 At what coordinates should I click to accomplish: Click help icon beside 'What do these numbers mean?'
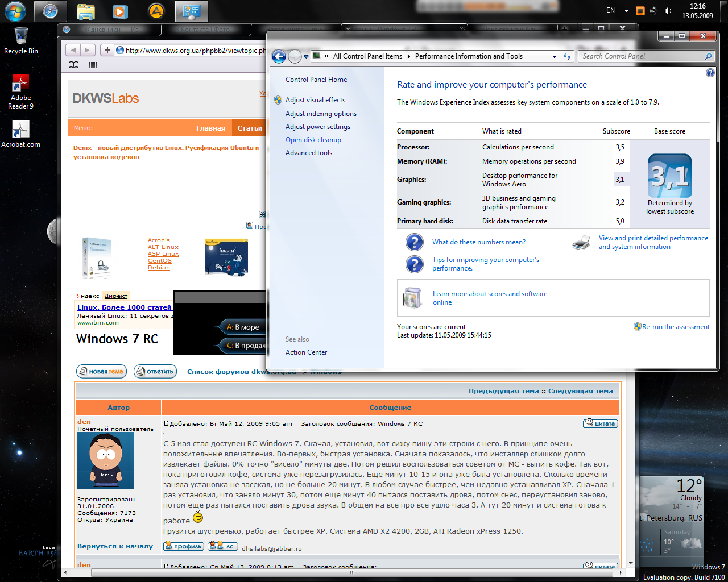click(415, 242)
